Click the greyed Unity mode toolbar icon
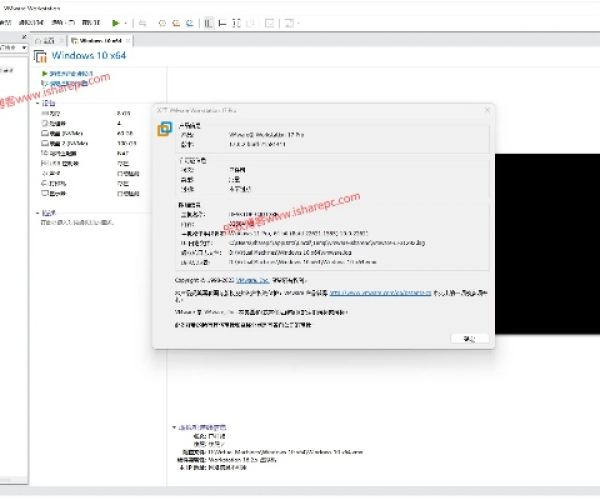Image resolution: width=600 pixels, height=500 pixels. (250, 23)
